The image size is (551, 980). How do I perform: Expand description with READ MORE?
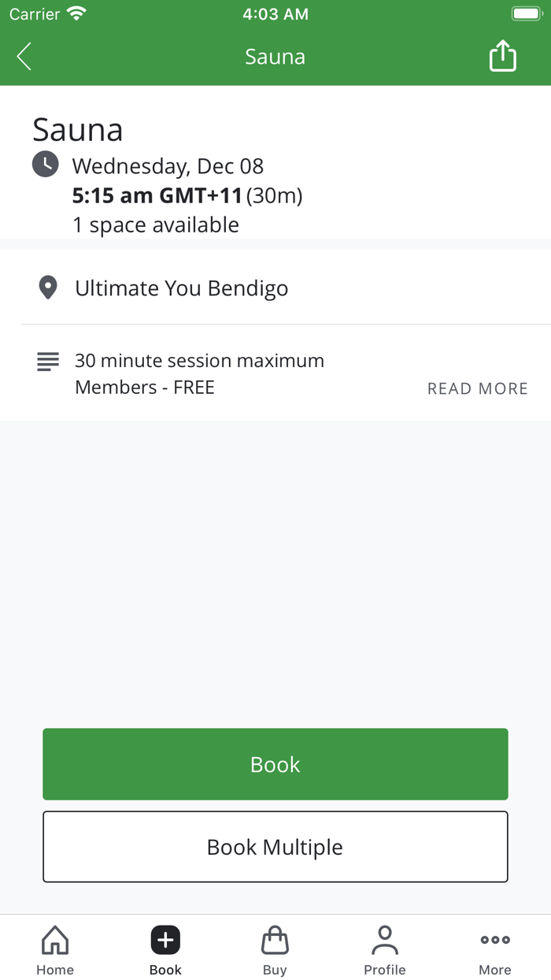[477, 388]
